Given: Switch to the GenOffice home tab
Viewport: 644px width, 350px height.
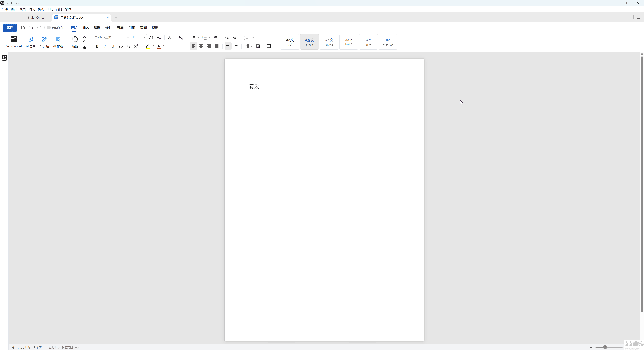Looking at the screenshot, I should tap(35, 17).
